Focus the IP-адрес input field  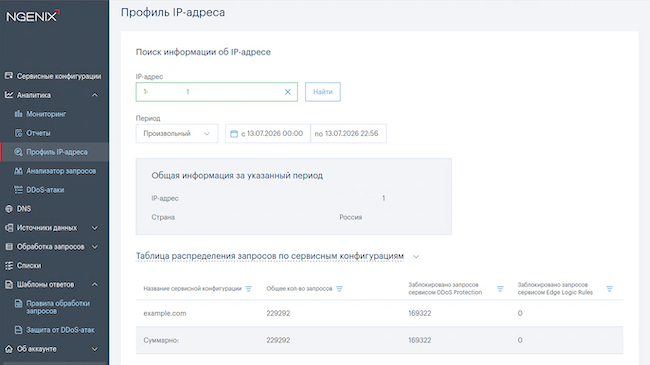[x=217, y=92]
